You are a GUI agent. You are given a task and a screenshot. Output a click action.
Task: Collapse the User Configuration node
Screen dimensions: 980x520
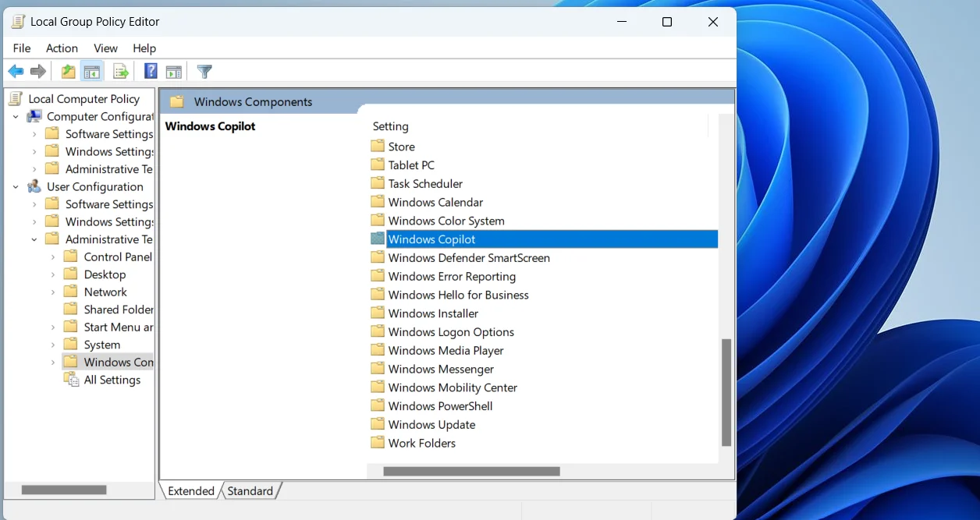pos(16,186)
